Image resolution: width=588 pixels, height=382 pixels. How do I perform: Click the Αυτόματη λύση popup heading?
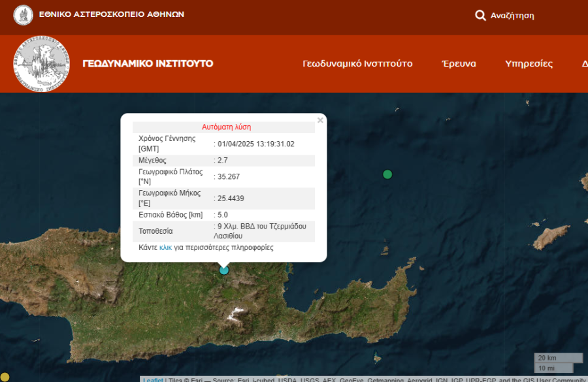click(226, 127)
